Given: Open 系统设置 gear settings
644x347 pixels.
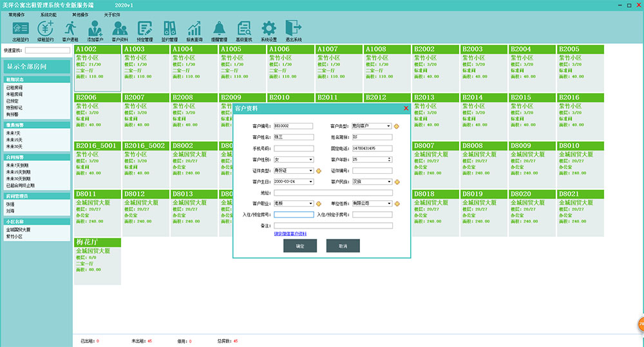Looking at the screenshot, I should point(269,30).
